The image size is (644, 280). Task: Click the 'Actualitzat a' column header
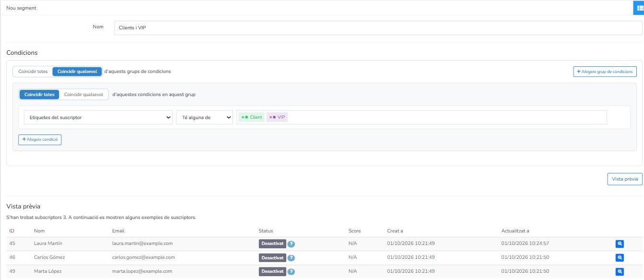point(515,231)
